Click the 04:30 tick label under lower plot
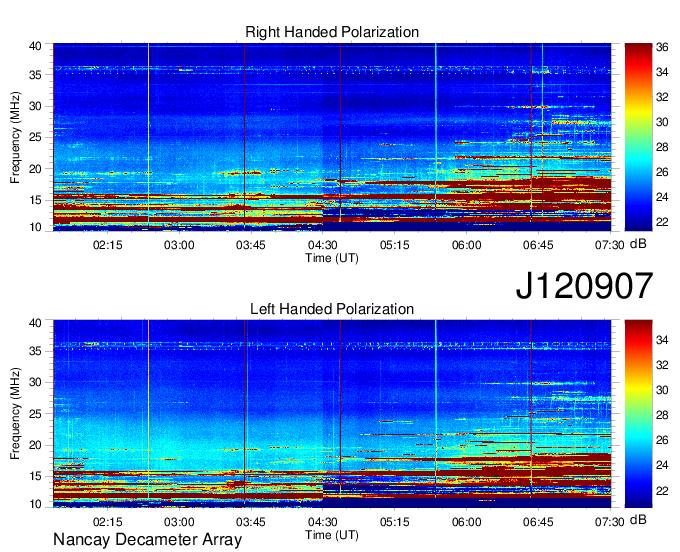 coord(323,522)
